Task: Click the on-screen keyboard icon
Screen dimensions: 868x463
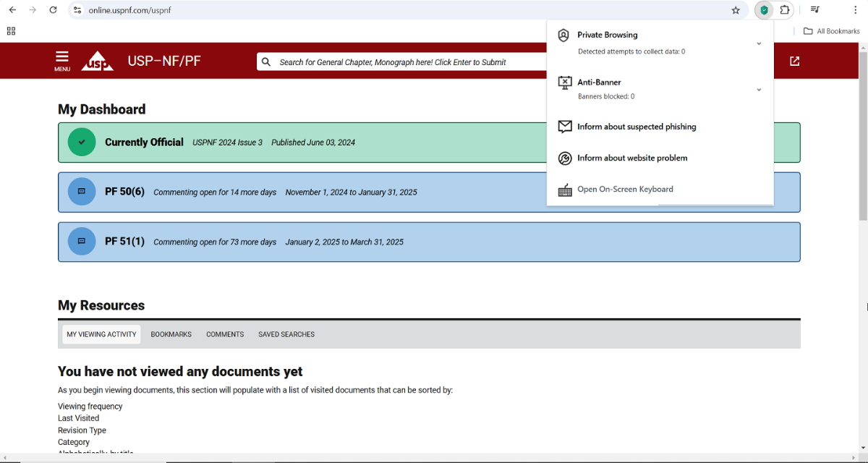Action: coord(565,190)
